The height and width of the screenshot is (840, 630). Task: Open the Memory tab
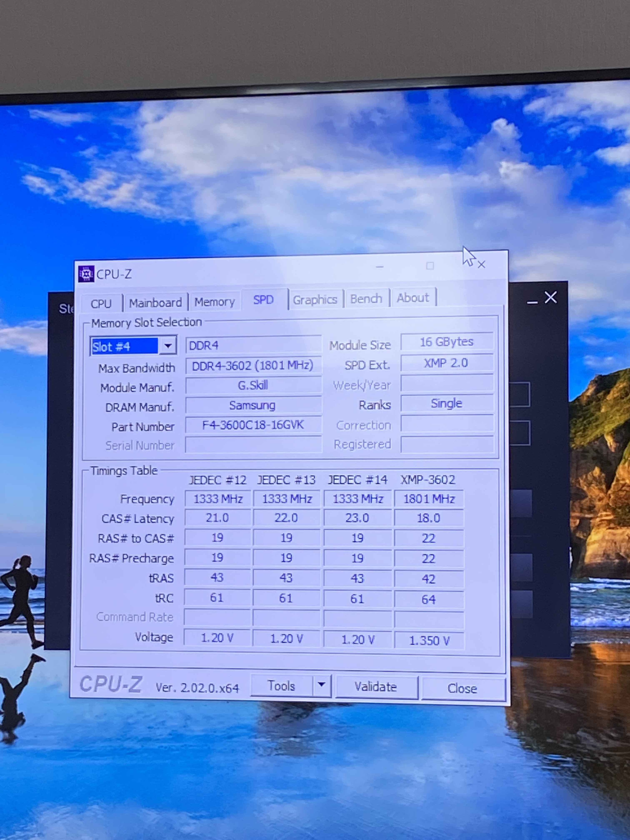[215, 302]
